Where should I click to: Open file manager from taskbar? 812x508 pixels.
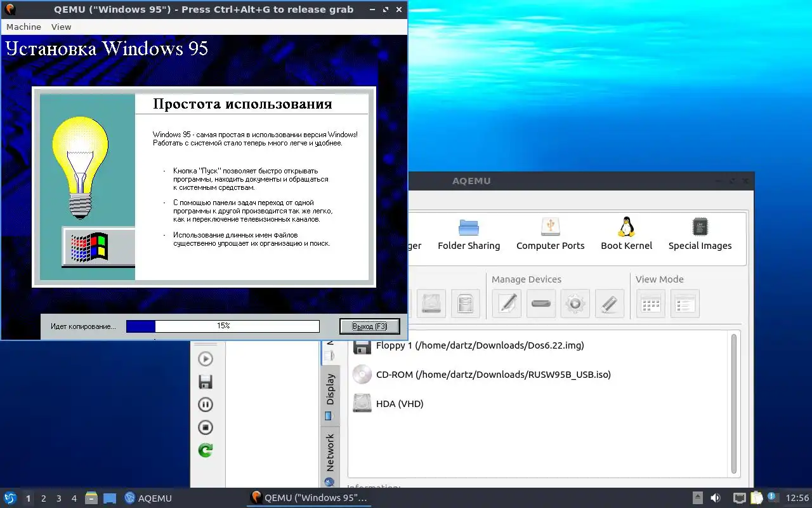tap(91, 498)
